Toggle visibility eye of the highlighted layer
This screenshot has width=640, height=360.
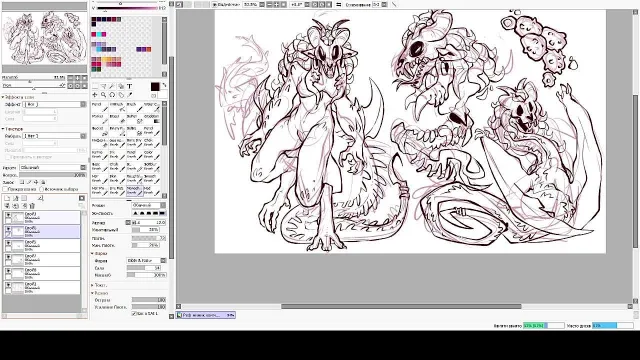pos(8,229)
